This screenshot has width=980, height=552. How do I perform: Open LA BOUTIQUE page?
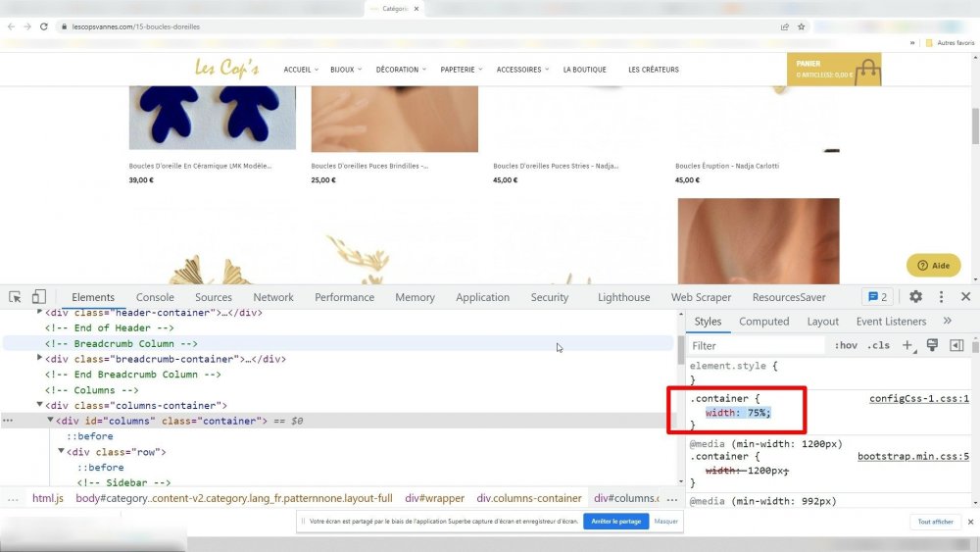tap(584, 70)
